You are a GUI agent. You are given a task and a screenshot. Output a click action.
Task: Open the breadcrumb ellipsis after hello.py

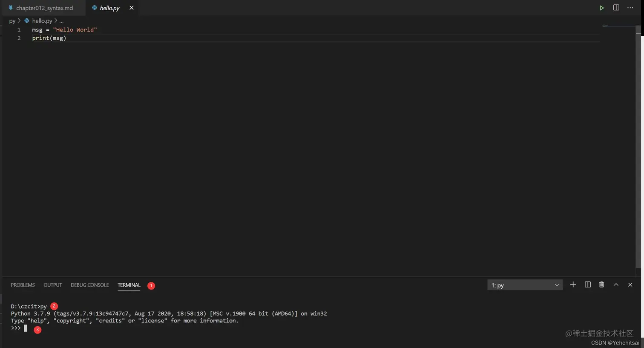pyautogui.click(x=61, y=20)
